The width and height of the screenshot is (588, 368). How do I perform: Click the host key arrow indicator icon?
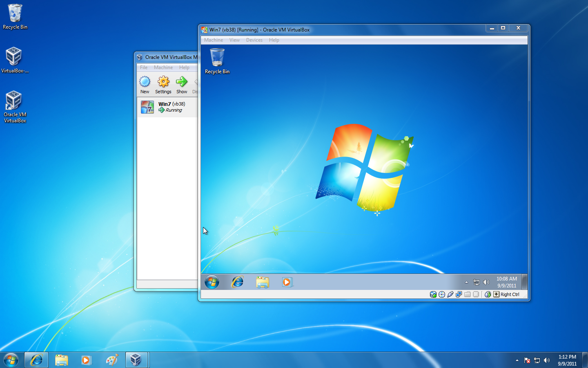497,294
